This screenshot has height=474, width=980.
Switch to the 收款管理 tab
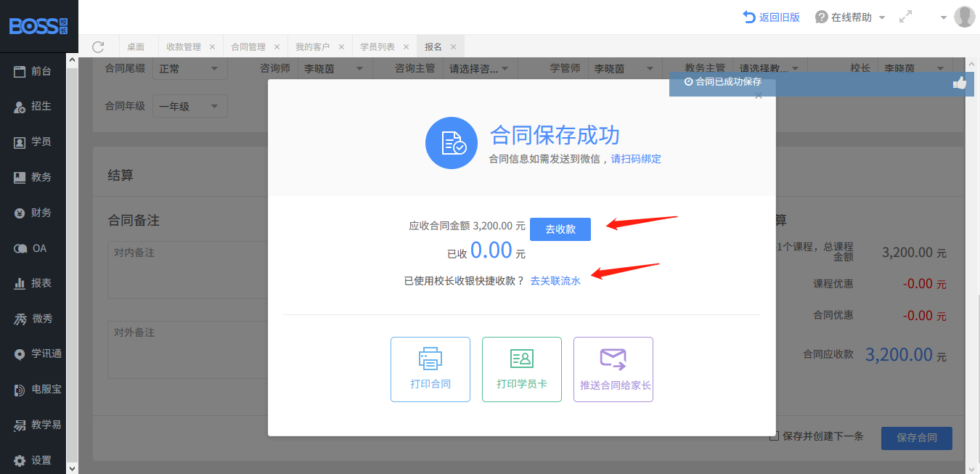pos(183,46)
